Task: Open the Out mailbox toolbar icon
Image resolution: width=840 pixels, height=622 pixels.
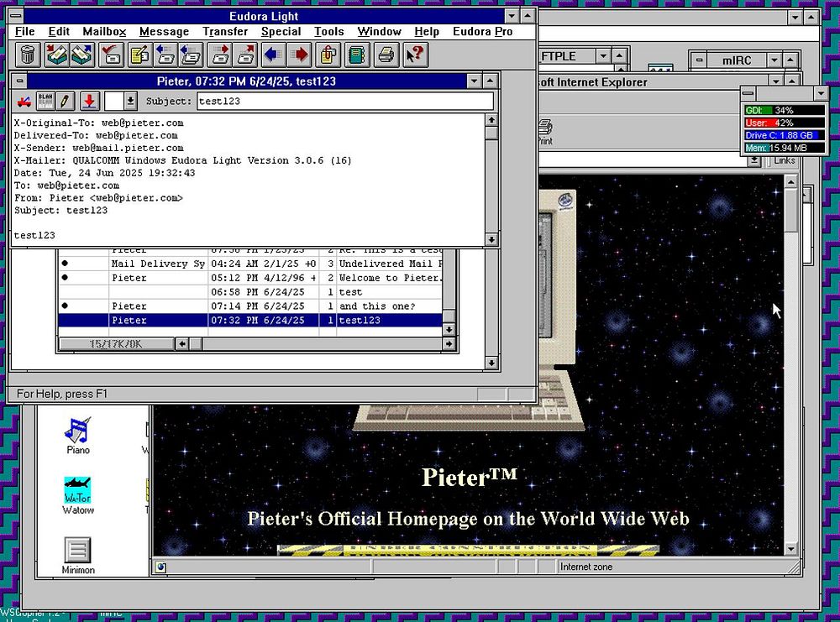Action: click(81, 55)
